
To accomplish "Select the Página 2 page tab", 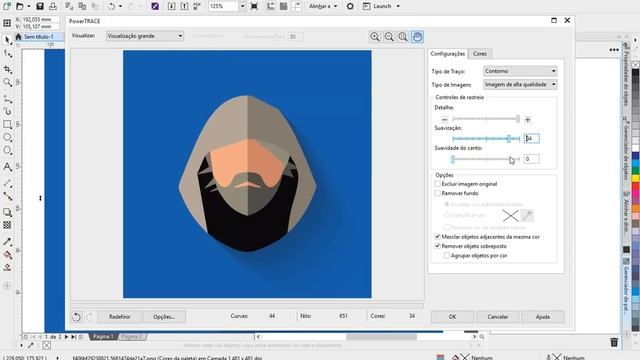I will click(132, 337).
